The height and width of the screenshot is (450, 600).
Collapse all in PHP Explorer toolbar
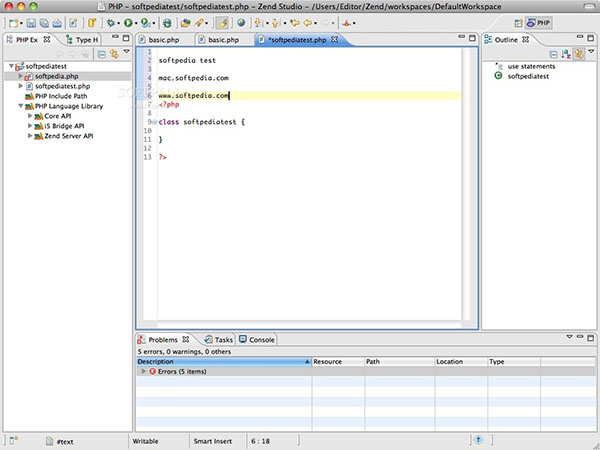(101, 54)
